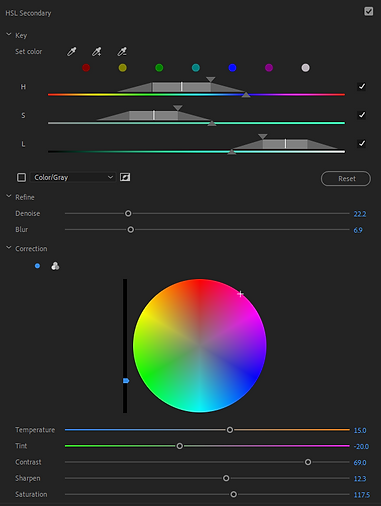Select the three-way color wheels mode icon

55,266
